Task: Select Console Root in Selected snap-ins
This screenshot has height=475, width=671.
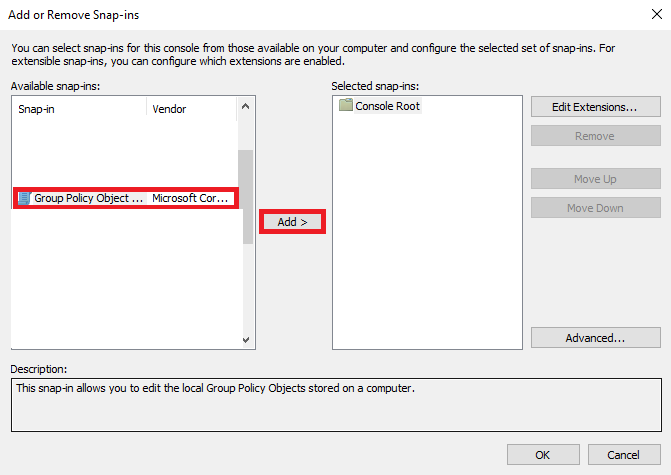Action: (387, 106)
